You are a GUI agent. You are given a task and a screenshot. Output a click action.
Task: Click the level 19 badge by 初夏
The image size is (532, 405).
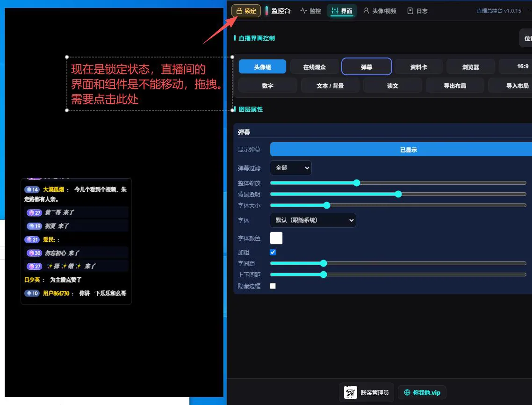click(34, 226)
